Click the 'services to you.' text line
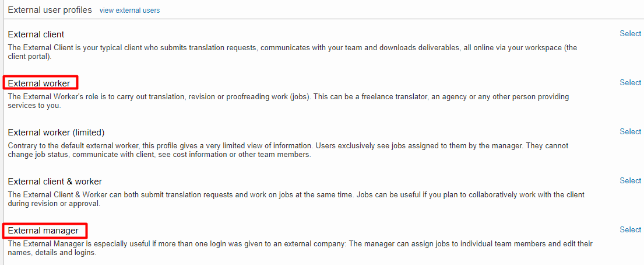 coord(34,106)
